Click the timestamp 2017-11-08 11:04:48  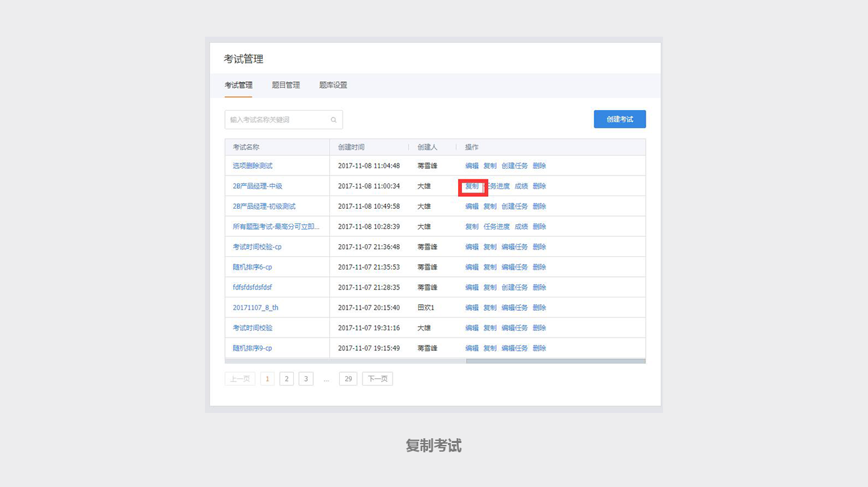click(369, 166)
